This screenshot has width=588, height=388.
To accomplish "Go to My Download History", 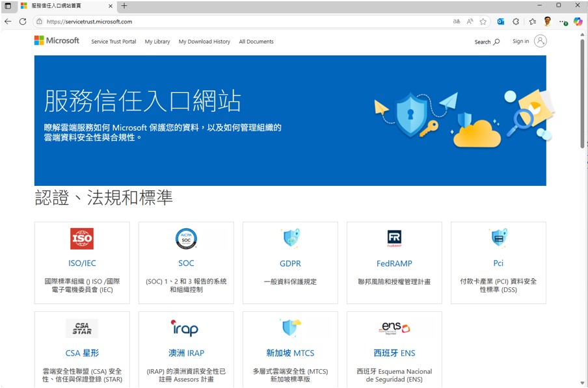I will [x=204, y=42].
